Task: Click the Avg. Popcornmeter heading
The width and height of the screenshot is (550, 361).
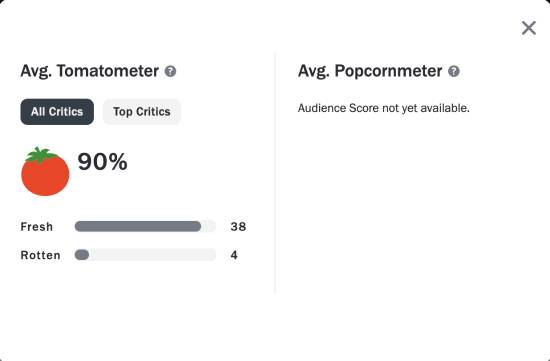Action: (x=370, y=71)
